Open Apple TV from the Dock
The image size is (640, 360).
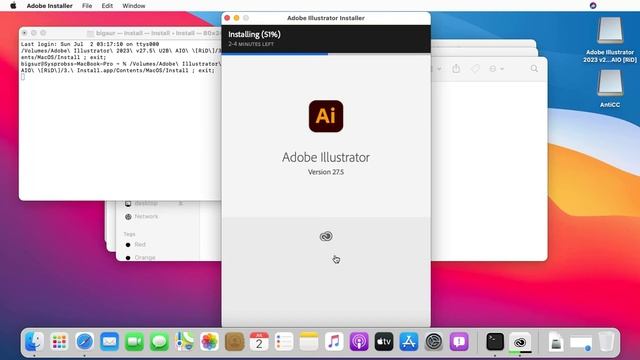(384, 342)
